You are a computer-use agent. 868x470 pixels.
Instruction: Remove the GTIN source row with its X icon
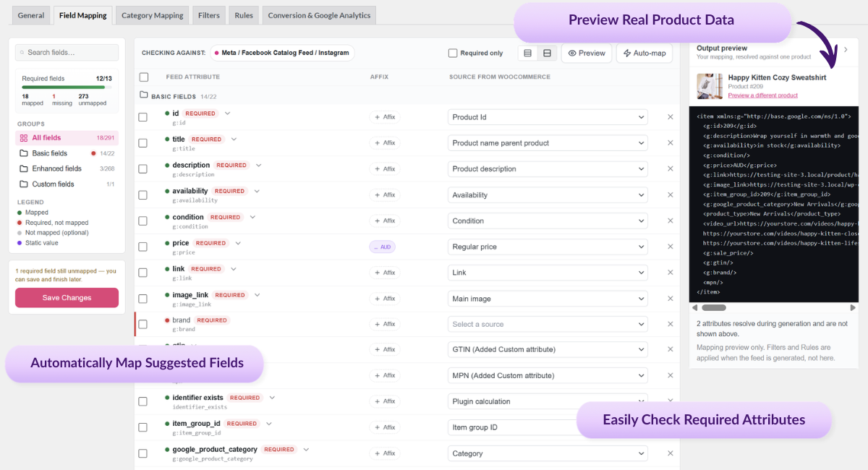671,350
